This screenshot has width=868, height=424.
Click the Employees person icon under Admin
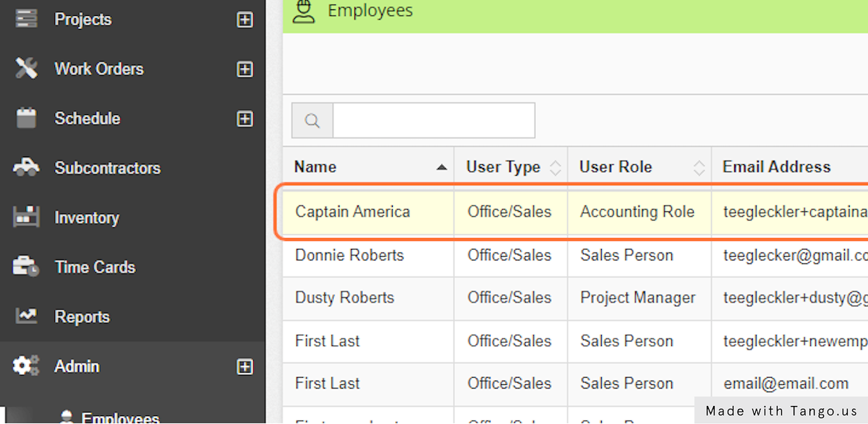click(67, 416)
